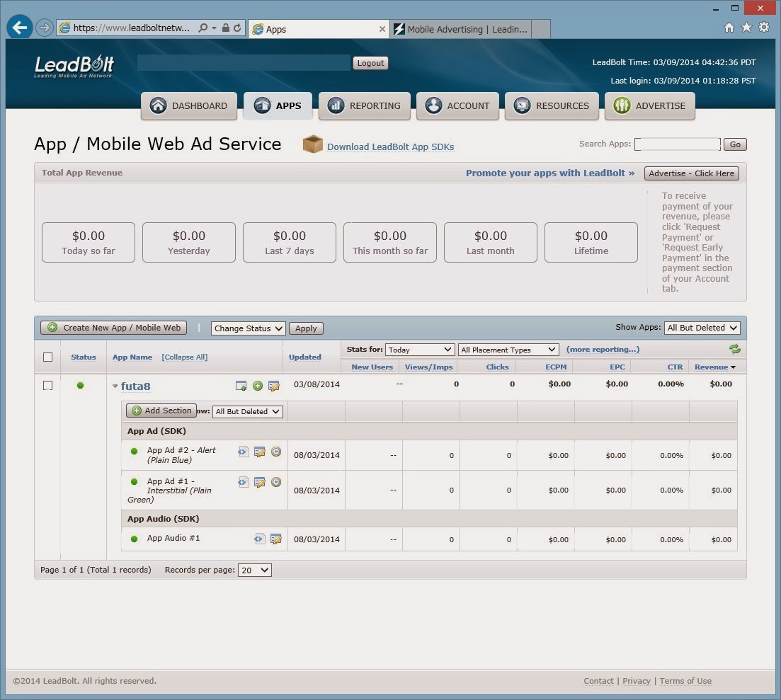Open the Stats for Today dropdown
The width and height of the screenshot is (781, 700).
(x=419, y=350)
